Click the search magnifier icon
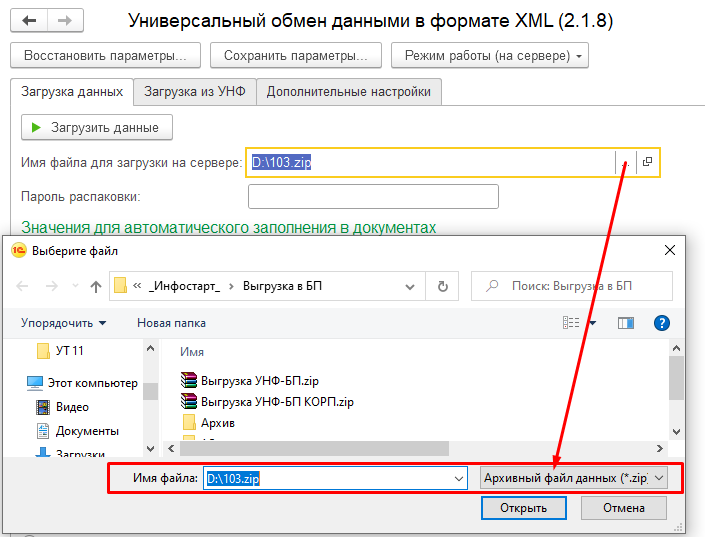Image resolution: width=705 pixels, height=537 pixels. coord(492,286)
